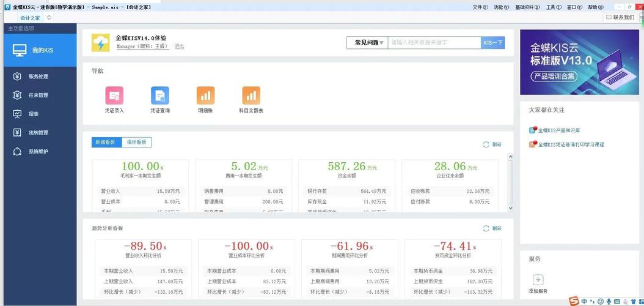Click the 中 language indicator in IME bar

pos(584,302)
